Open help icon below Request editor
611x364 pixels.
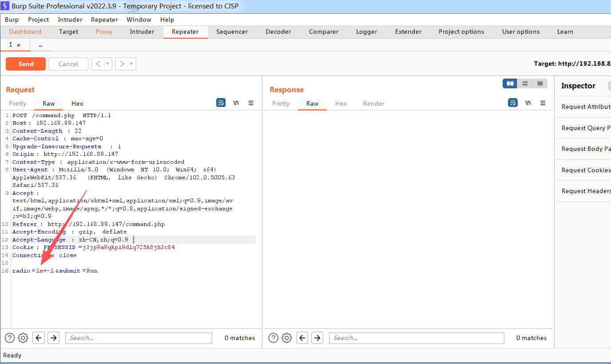pos(10,338)
